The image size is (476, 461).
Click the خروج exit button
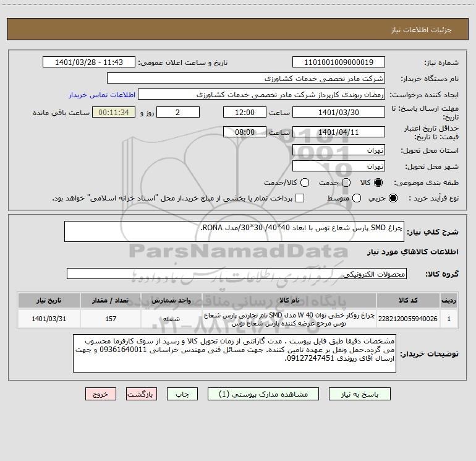101,394
